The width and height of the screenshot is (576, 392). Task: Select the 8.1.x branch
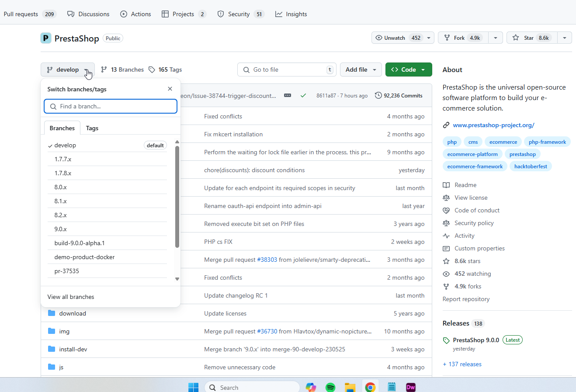click(x=107, y=201)
